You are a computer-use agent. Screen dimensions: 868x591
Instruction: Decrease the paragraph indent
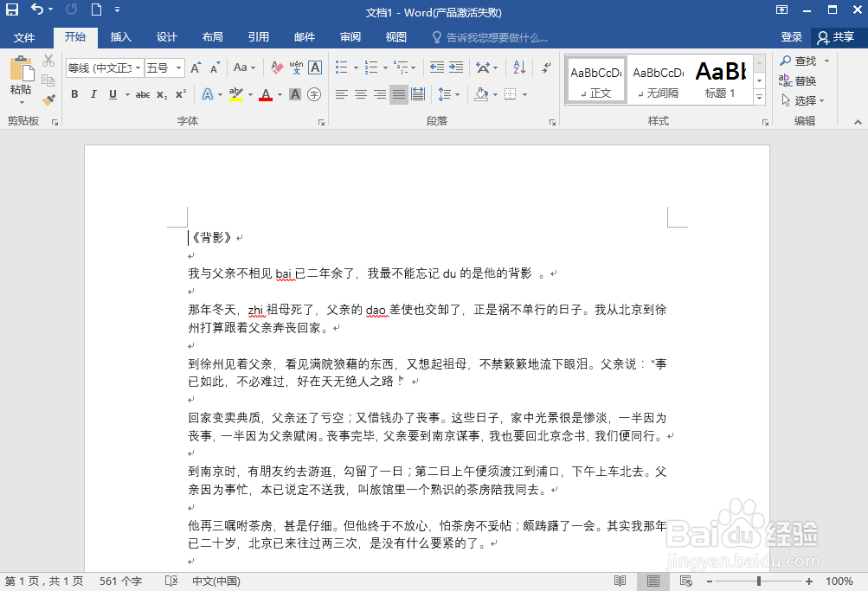click(x=437, y=67)
